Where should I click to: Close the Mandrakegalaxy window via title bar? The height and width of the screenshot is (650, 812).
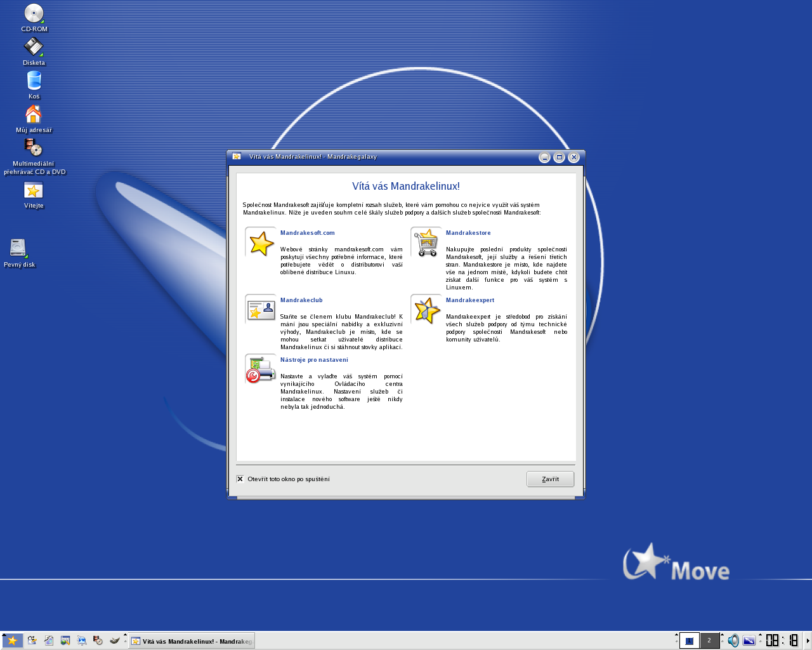pyautogui.click(x=573, y=157)
